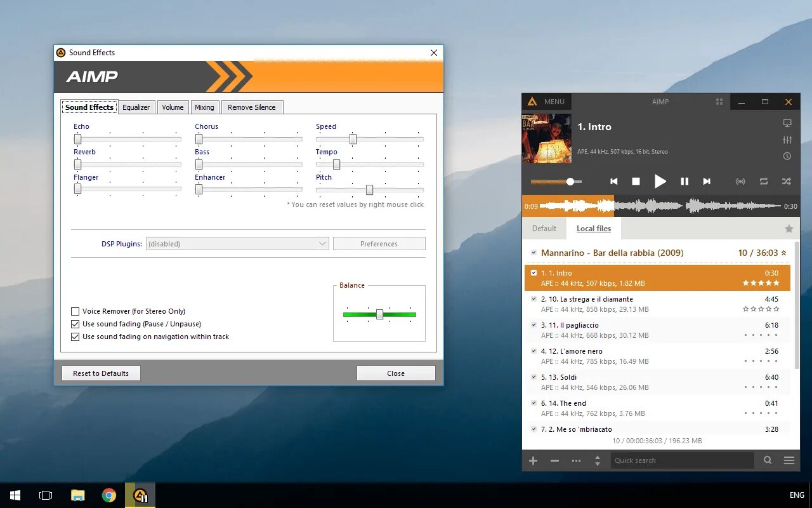This screenshot has height=508, width=812.
Task: Remove files with the minus icon
Action: pos(554,460)
